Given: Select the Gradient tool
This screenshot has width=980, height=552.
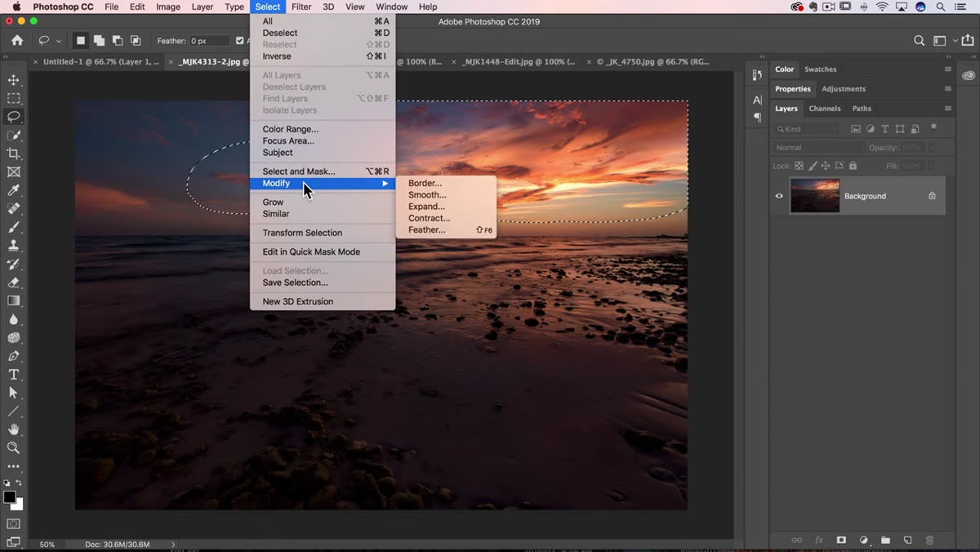Looking at the screenshot, I should (13, 300).
